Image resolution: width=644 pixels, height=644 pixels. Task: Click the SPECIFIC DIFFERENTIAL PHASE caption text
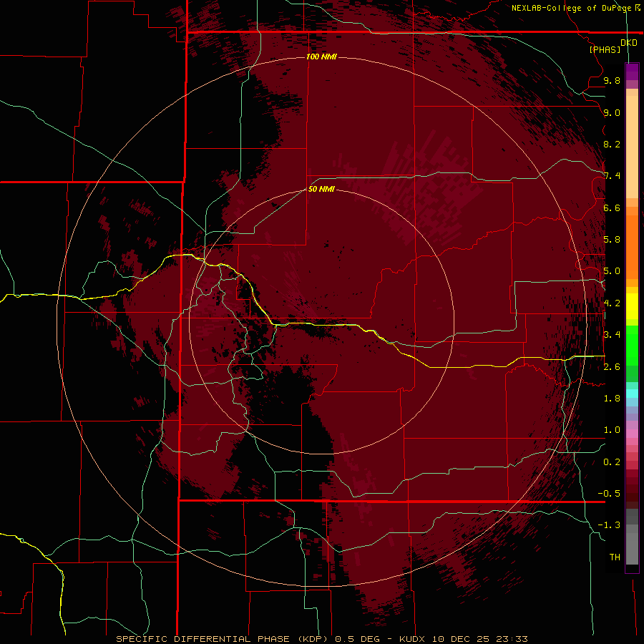coord(205,639)
